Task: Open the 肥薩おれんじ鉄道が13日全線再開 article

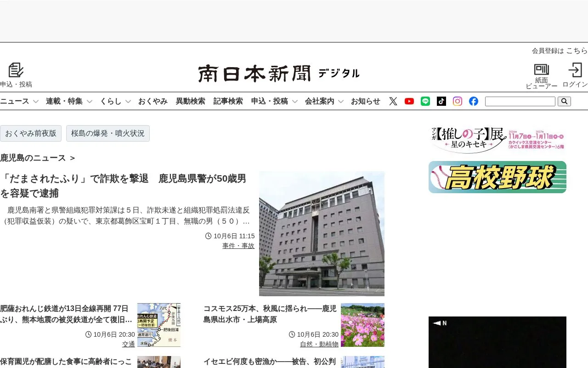Action: pos(66,314)
